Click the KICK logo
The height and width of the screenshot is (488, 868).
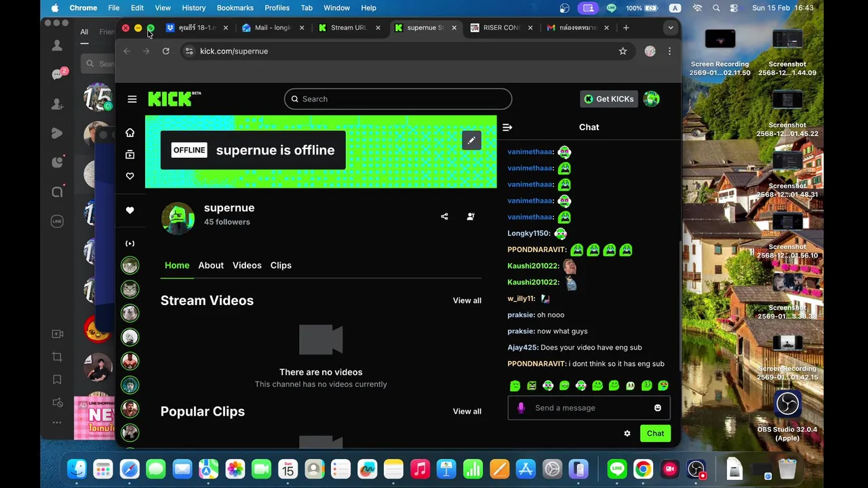[174, 99]
